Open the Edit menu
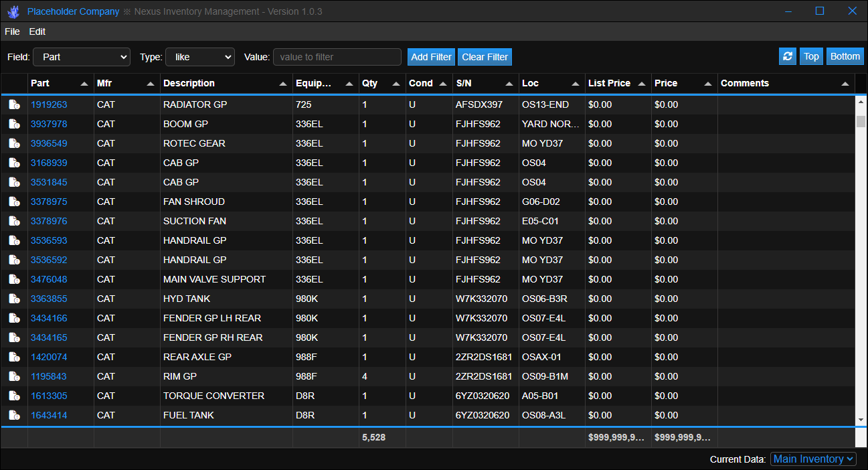 [37, 31]
